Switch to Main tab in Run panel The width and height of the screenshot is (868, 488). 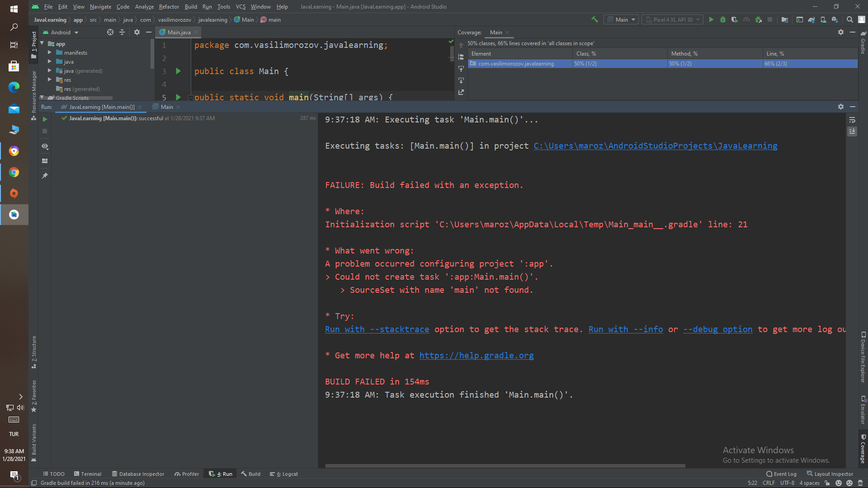pos(167,107)
